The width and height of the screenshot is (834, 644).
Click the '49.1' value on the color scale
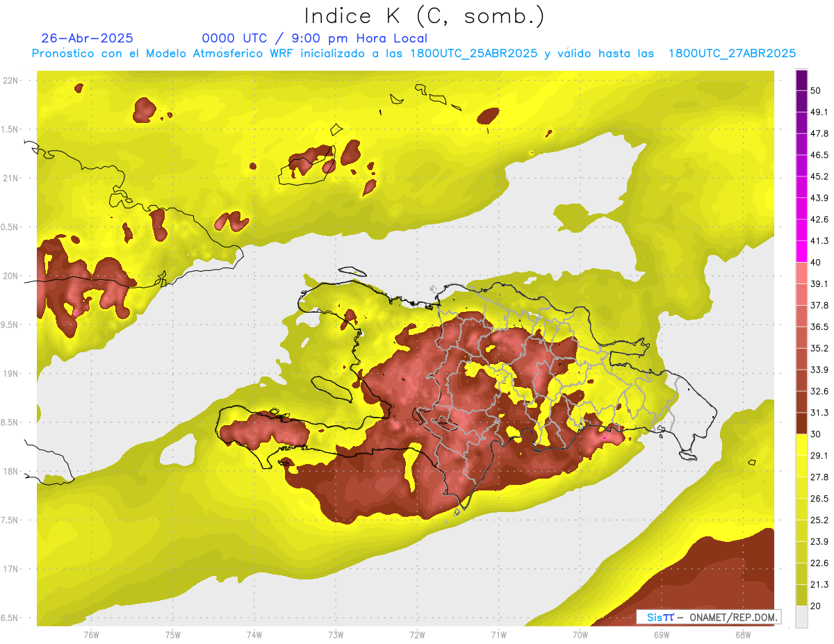click(x=819, y=112)
